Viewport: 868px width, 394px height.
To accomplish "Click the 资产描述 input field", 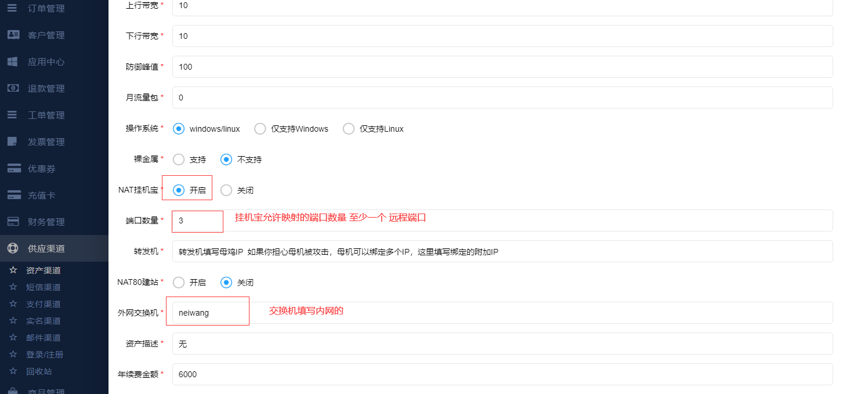I will (x=502, y=344).
